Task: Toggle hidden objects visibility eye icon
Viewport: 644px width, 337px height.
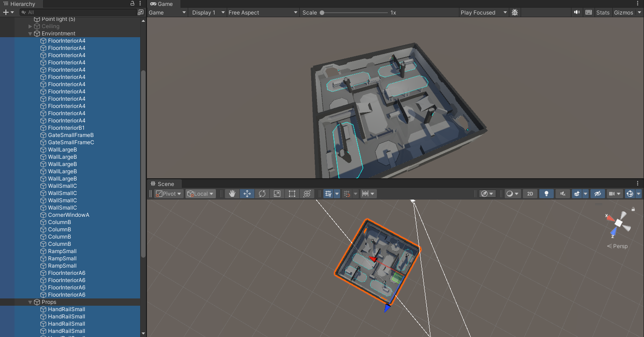Action: (598, 194)
